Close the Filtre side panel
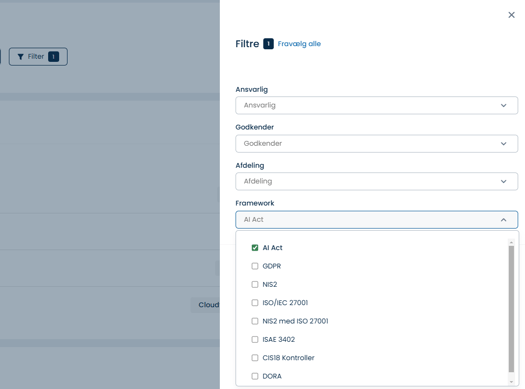This screenshot has width=525, height=389. pyautogui.click(x=511, y=15)
